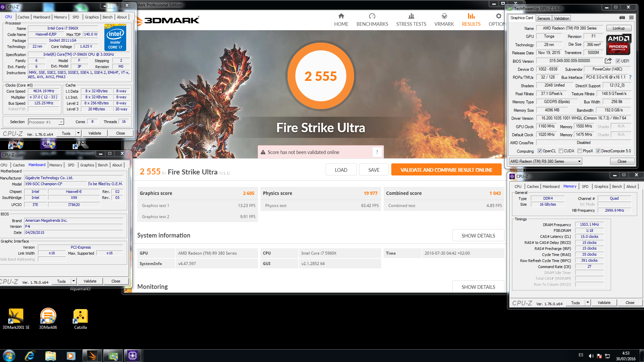Open Windows Media Player from taskbar
The height and width of the screenshot is (362, 644).
(x=71, y=356)
